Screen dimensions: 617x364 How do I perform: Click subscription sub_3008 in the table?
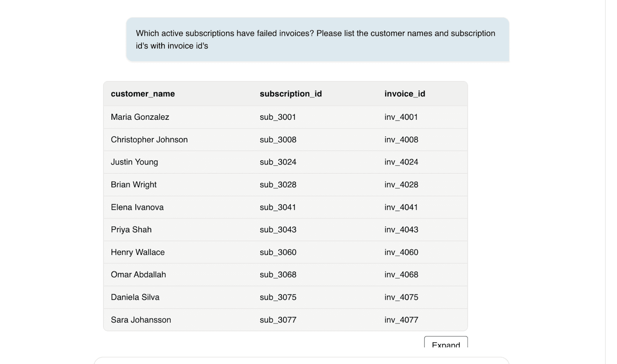coord(278,139)
